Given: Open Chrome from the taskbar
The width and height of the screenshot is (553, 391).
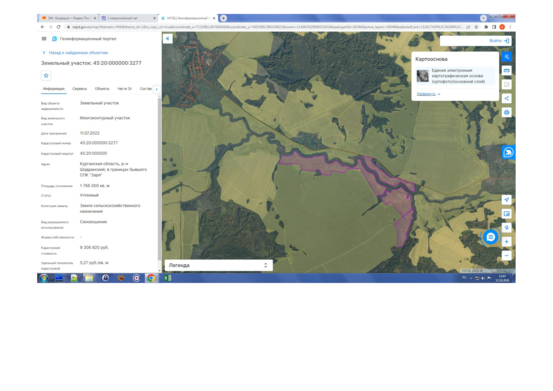Looking at the screenshot, I should 151,278.
